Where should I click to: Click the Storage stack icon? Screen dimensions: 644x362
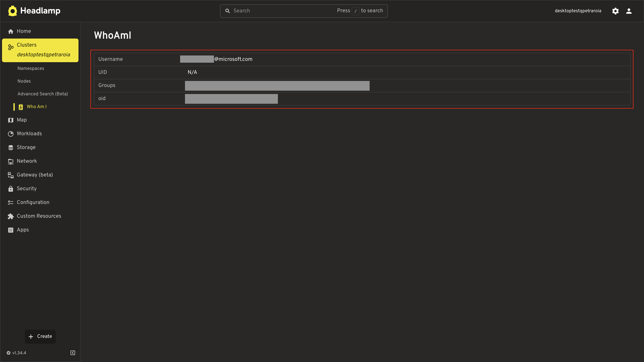pos(11,147)
